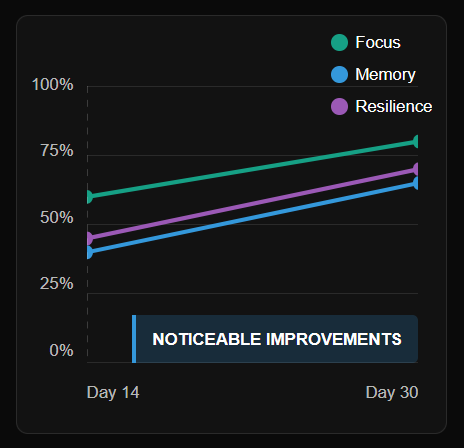Click the 75% y-axis label
464x448 pixels.
pyautogui.click(x=57, y=151)
